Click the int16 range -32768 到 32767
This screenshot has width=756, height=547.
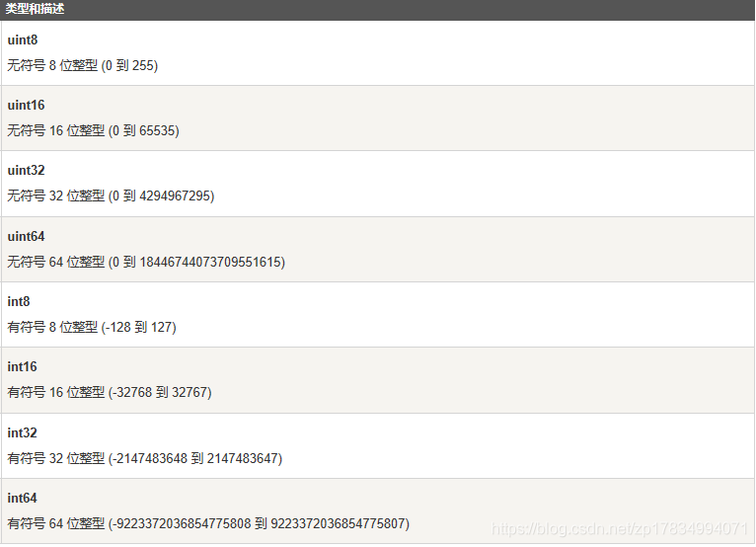[160, 392]
